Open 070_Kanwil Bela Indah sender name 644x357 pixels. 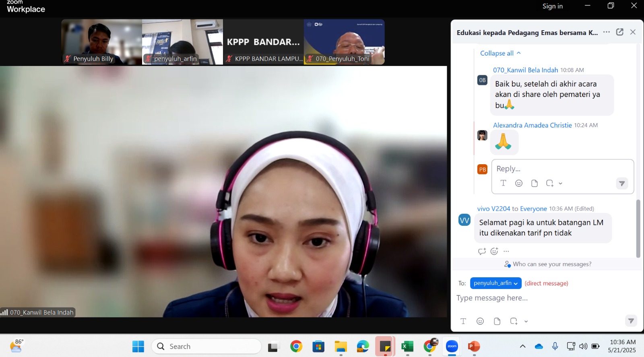(x=525, y=70)
